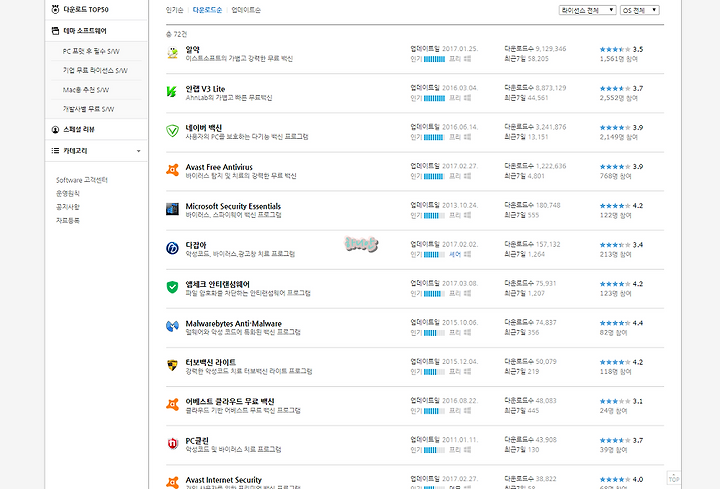The width and height of the screenshot is (720, 489).
Task: Open the 어베스트 클라우드 무료 백신 title link
Action: pos(230,401)
